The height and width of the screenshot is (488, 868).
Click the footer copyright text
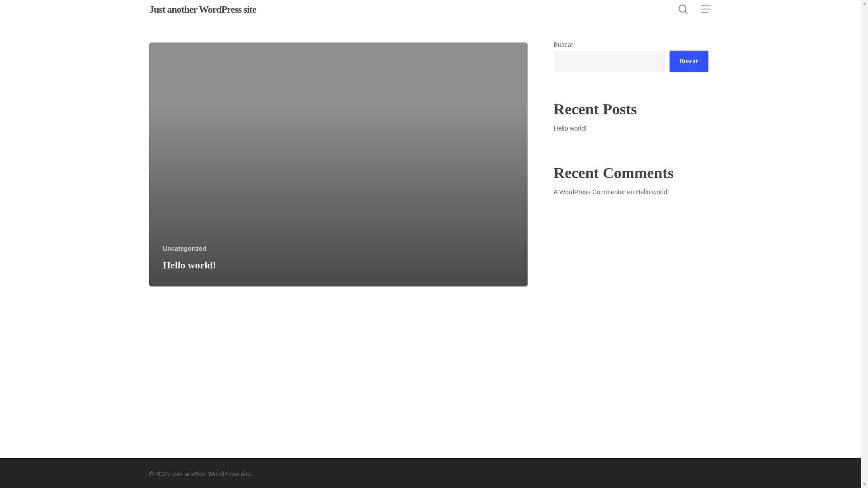[201, 474]
